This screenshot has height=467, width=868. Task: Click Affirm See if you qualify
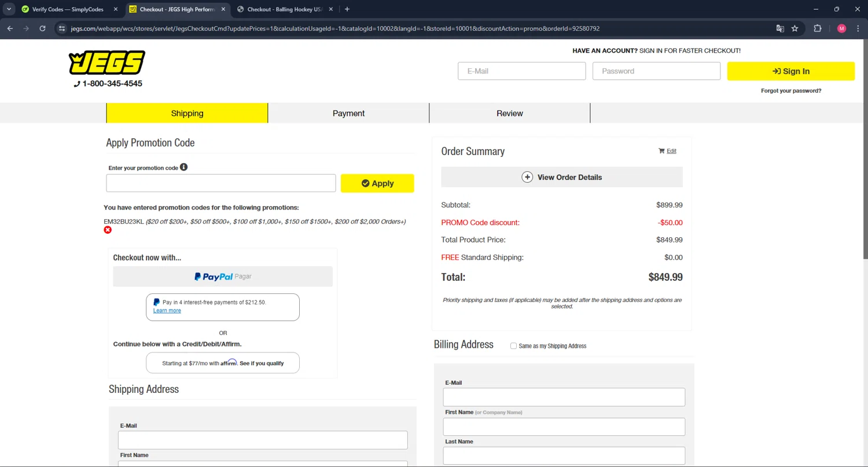coord(262,363)
